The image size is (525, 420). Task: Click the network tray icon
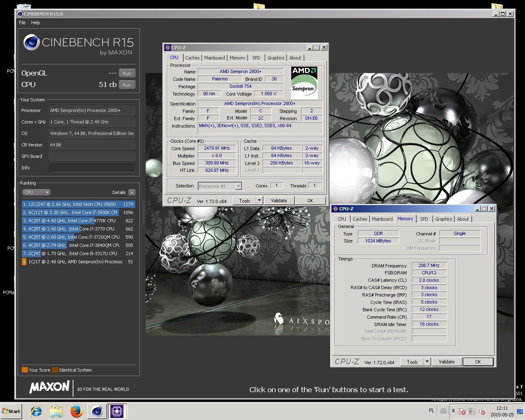[x=472, y=411]
